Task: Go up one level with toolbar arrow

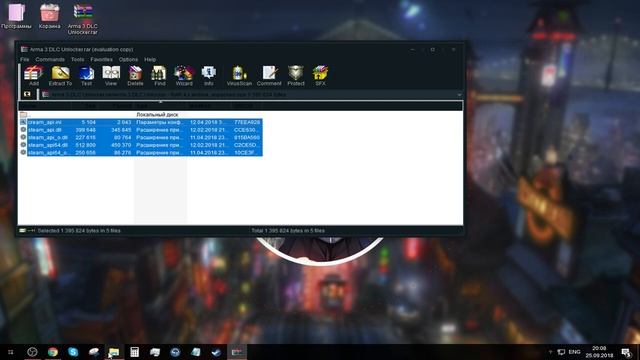Action: point(27,94)
